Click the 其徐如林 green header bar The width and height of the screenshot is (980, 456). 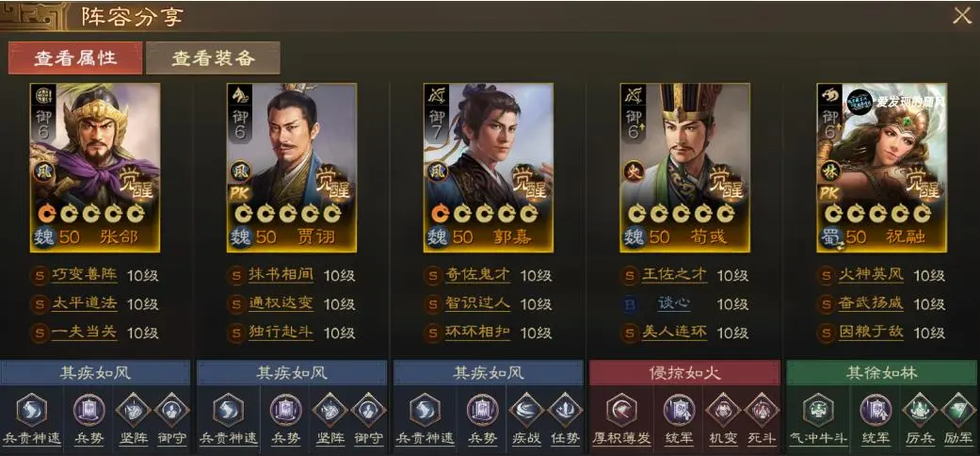[x=881, y=373]
